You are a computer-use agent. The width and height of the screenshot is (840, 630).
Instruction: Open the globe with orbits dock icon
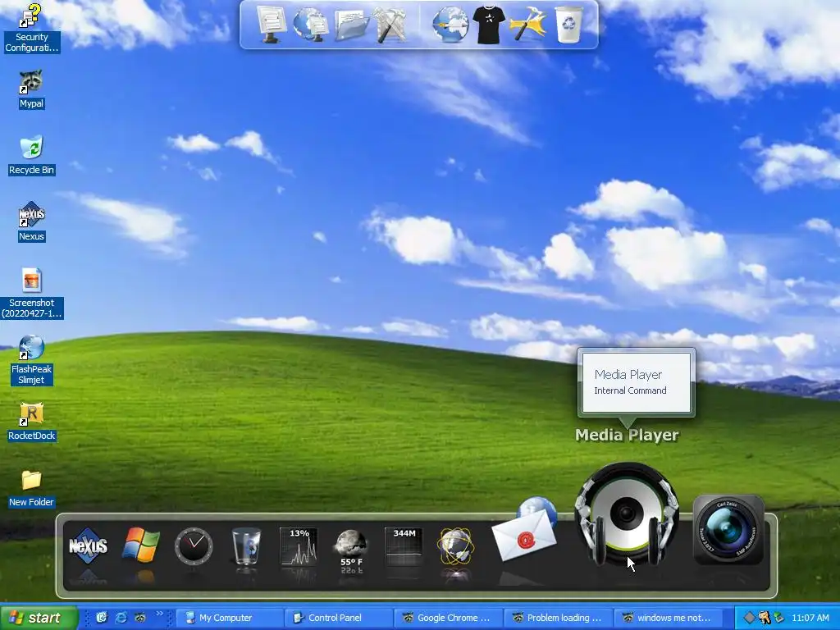pyautogui.click(x=456, y=546)
